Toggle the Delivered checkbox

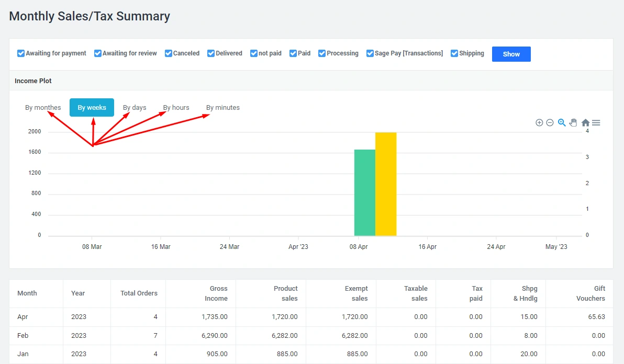(211, 53)
